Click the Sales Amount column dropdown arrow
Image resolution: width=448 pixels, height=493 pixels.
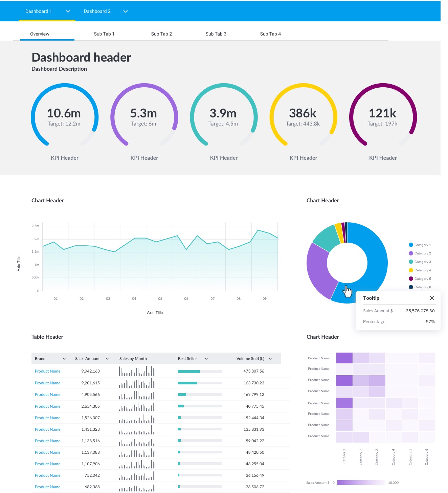tap(107, 358)
